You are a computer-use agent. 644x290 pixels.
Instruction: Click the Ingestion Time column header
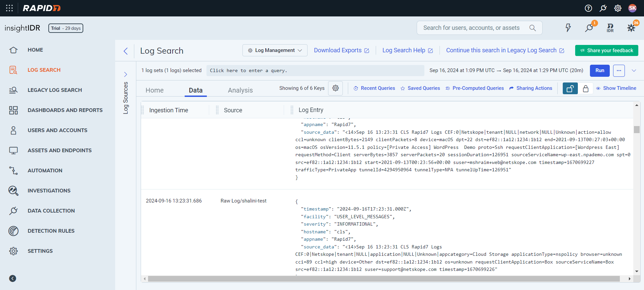169,110
